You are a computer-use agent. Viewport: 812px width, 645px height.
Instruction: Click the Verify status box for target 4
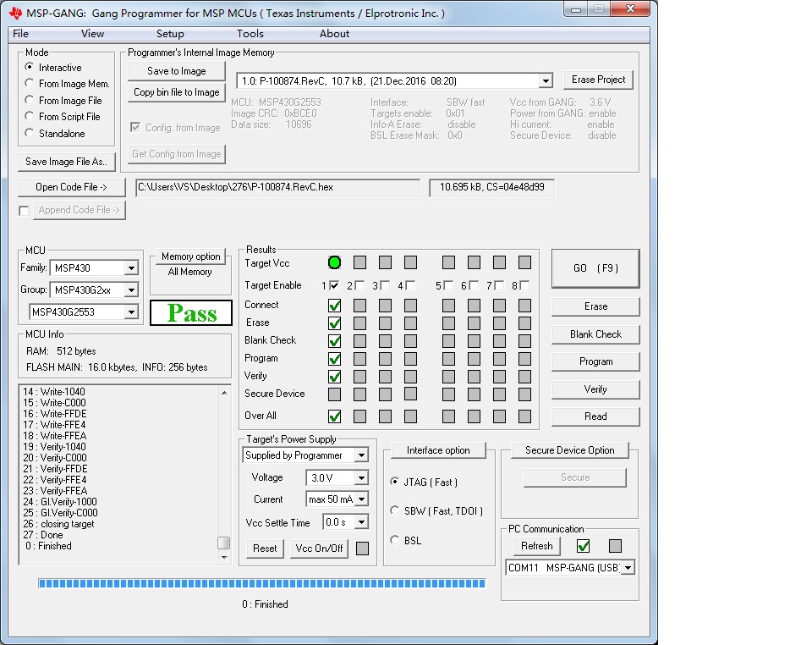[411, 376]
